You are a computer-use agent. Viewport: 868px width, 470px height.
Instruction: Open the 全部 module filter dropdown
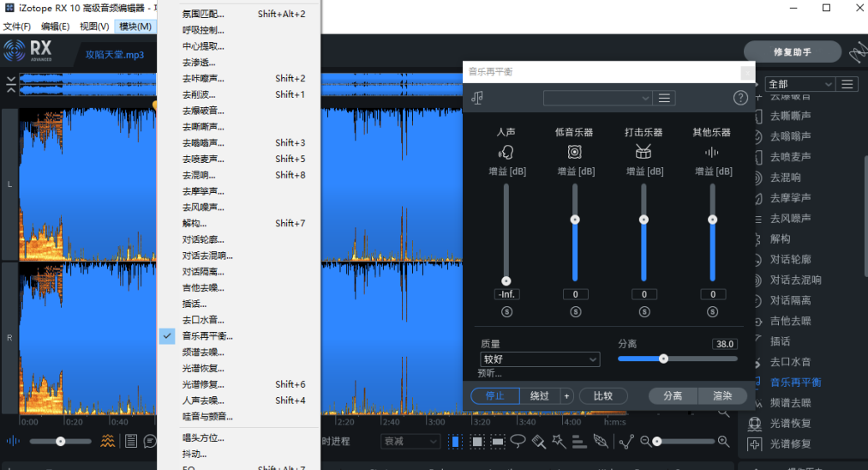coord(799,84)
